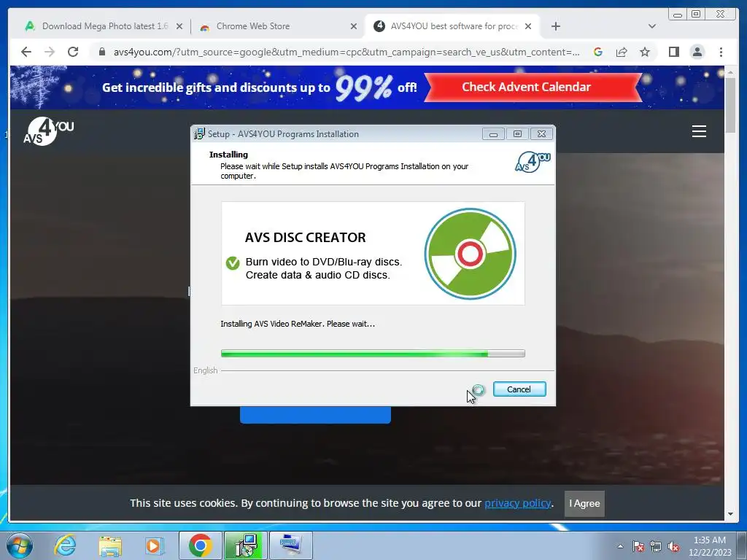Click the blue button behind setup dialog
The image size is (747, 560).
pos(315,415)
